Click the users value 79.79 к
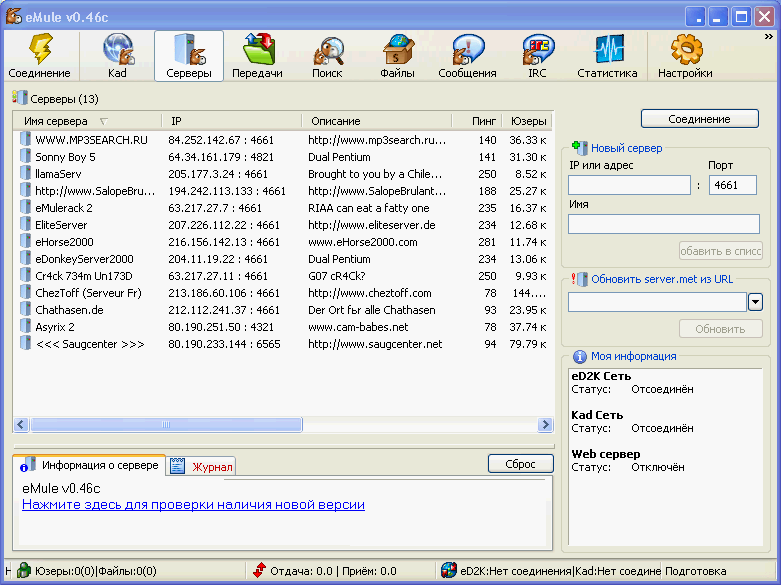Viewport: 781px width, 585px height. pos(527,344)
